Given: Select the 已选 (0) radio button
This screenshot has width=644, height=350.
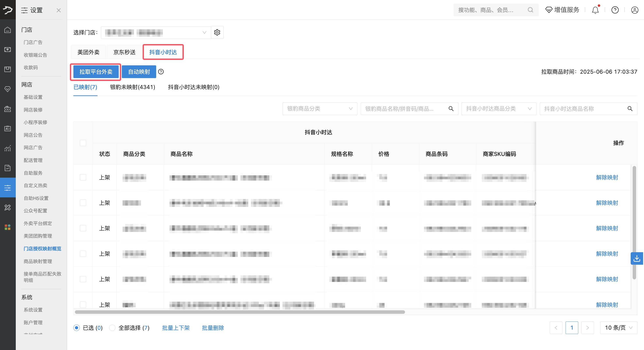Looking at the screenshot, I should (76, 328).
